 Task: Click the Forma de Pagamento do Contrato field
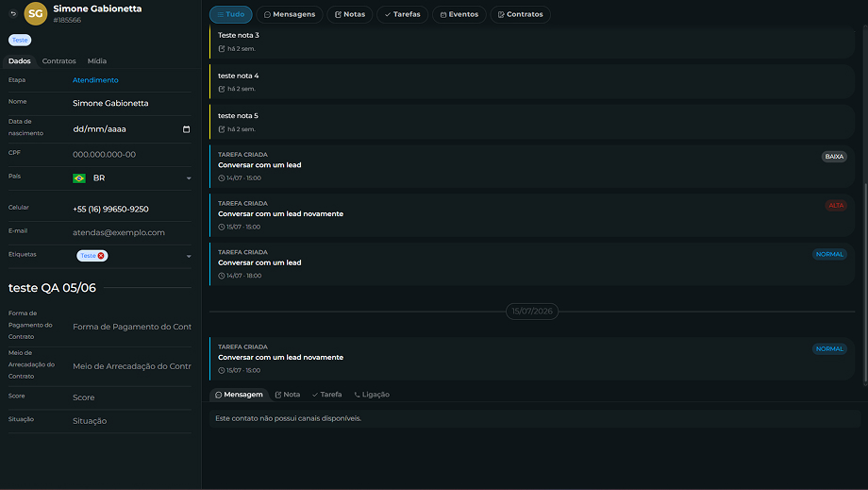point(132,327)
